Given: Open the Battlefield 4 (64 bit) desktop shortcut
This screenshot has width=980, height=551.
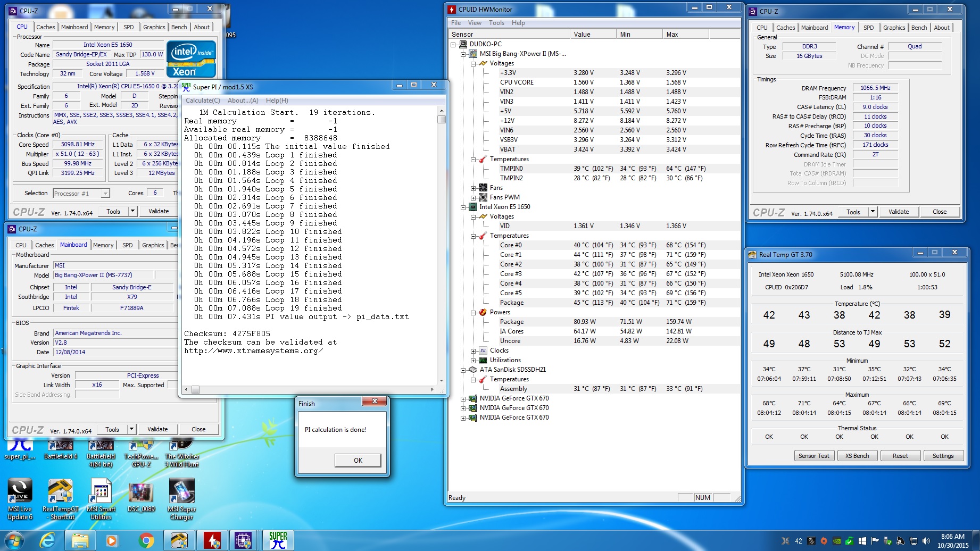Looking at the screenshot, I should 101,453.
